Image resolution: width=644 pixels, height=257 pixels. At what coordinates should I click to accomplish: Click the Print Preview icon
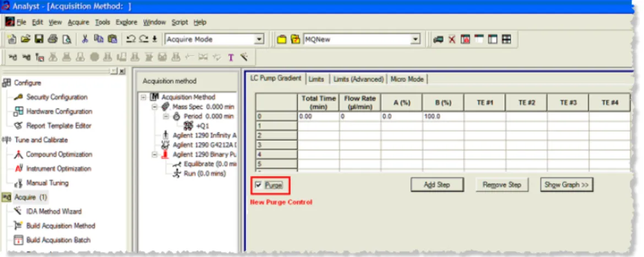pos(66,40)
